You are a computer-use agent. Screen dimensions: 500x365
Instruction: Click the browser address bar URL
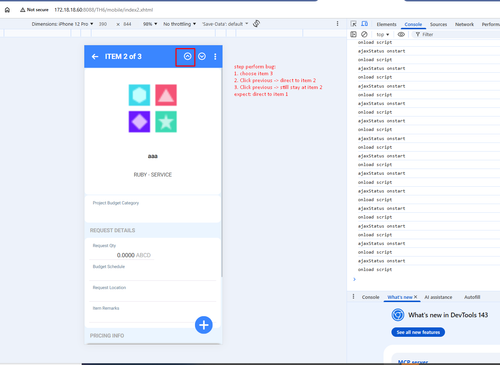pyautogui.click(x=103, y=10)
